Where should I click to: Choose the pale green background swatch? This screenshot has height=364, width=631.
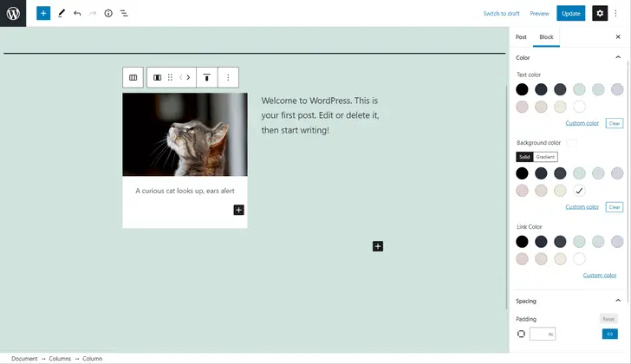579,173
